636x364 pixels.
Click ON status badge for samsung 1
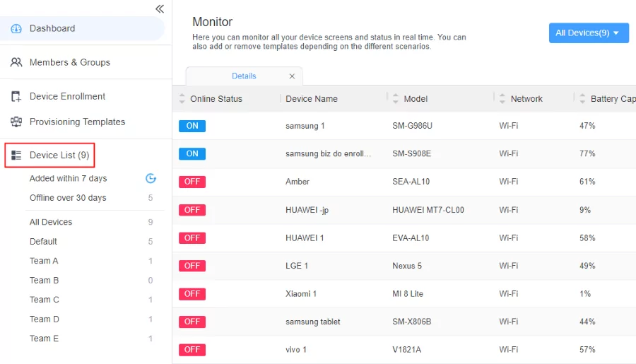[192, 126]
